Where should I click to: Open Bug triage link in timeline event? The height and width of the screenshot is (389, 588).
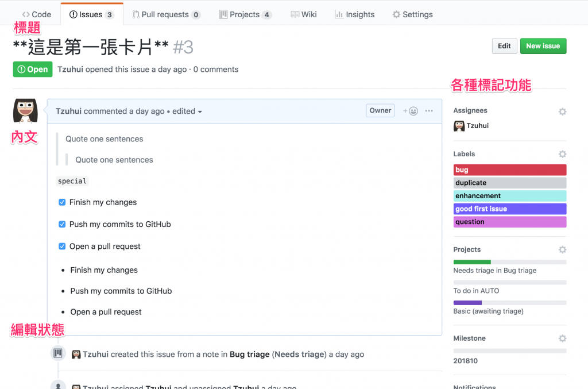(249, 355)
